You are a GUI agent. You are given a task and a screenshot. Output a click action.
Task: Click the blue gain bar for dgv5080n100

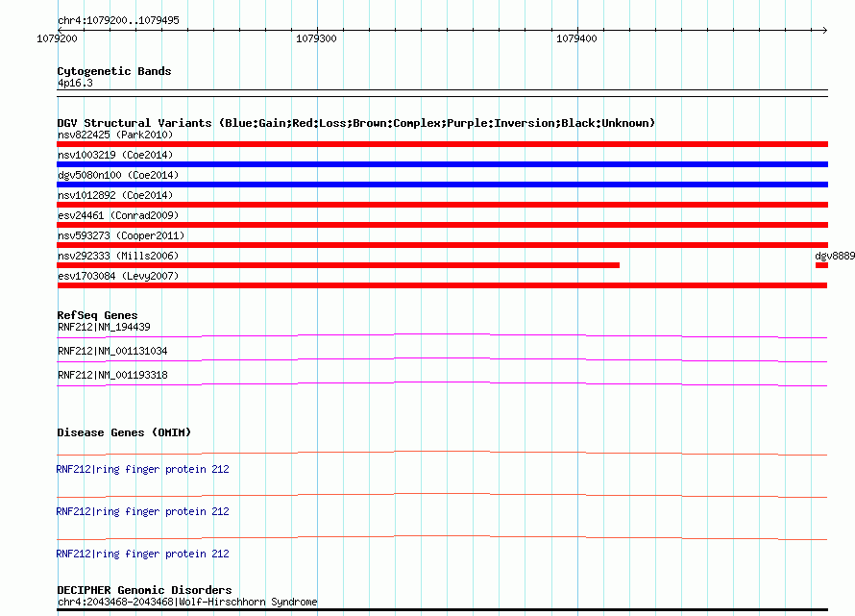click(442, 185)
